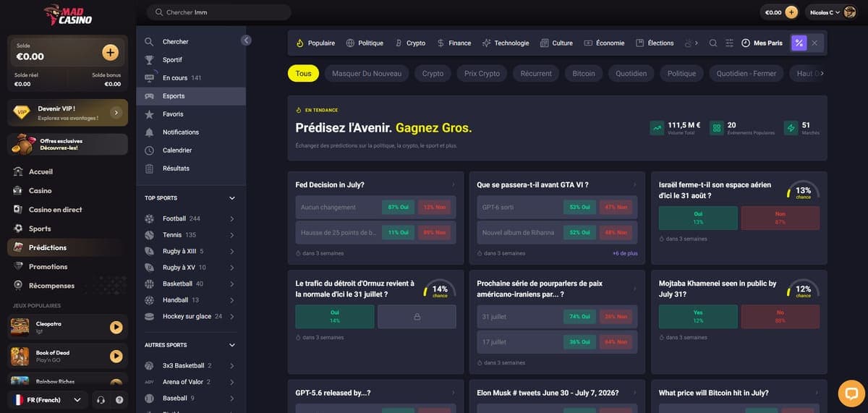Image resolution: width=868 pixels, height=413 pixels.
Task: Add funds with the plus button in Solde card
Action: click(x=110, y=52)
